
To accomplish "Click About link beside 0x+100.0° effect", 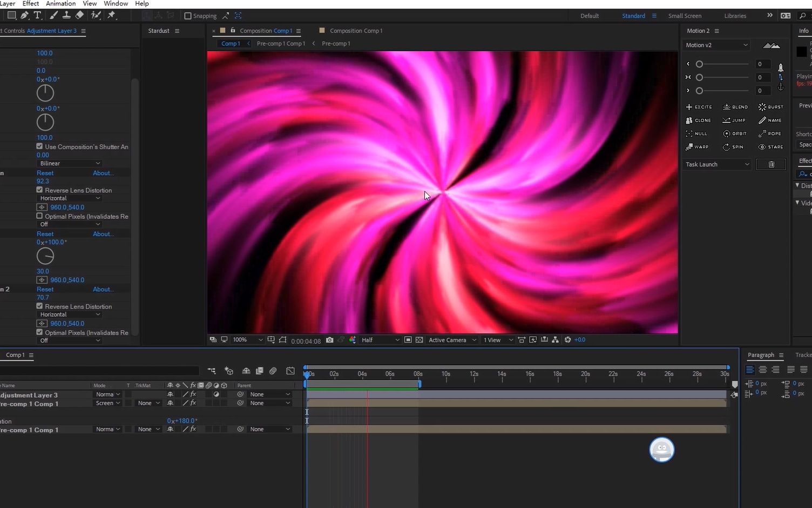I will 103,234.
